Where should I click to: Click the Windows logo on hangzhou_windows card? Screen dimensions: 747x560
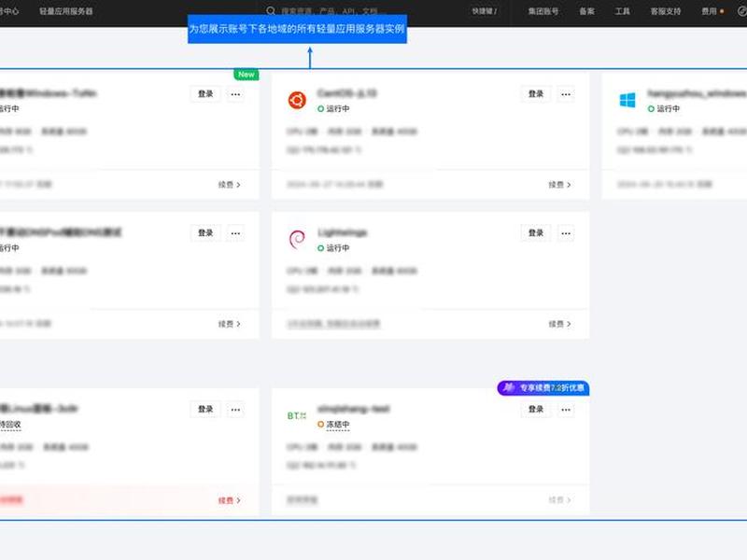click(x=627, y=100)
